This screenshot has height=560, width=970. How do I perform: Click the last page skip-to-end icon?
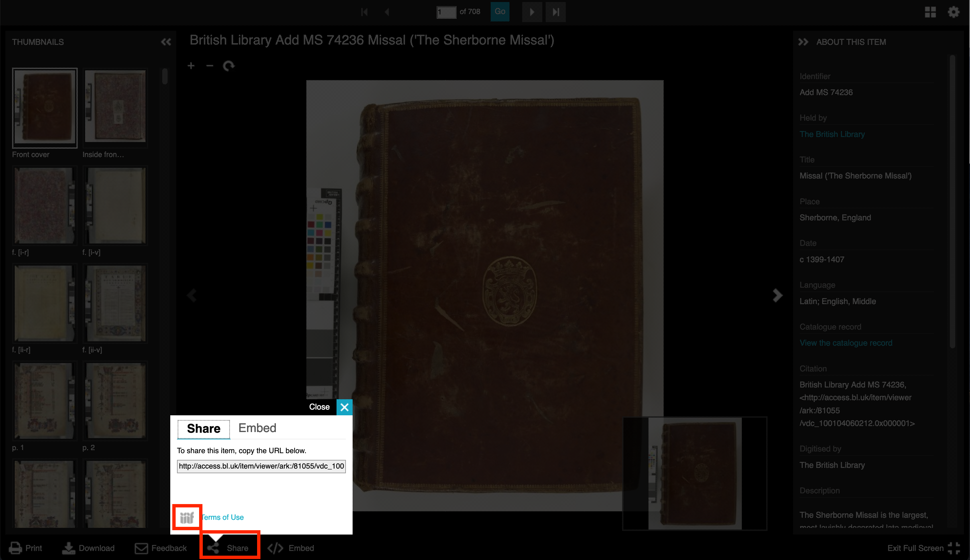tap(556, 11)
